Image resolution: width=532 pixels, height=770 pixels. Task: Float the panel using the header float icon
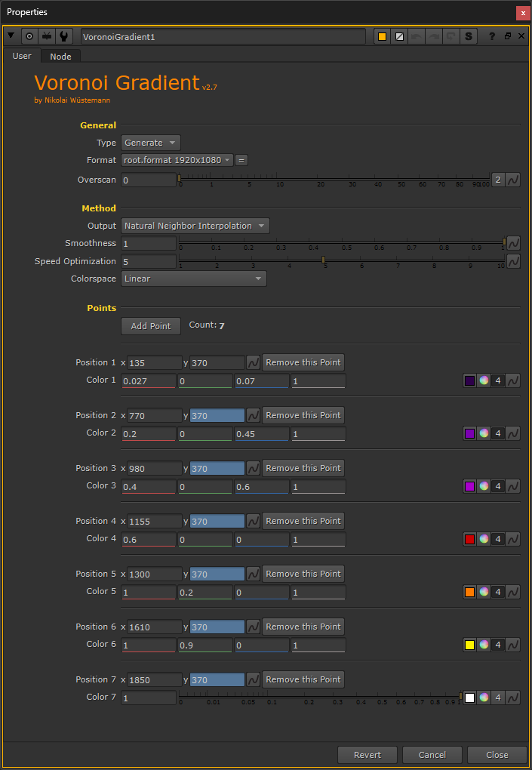507,36
